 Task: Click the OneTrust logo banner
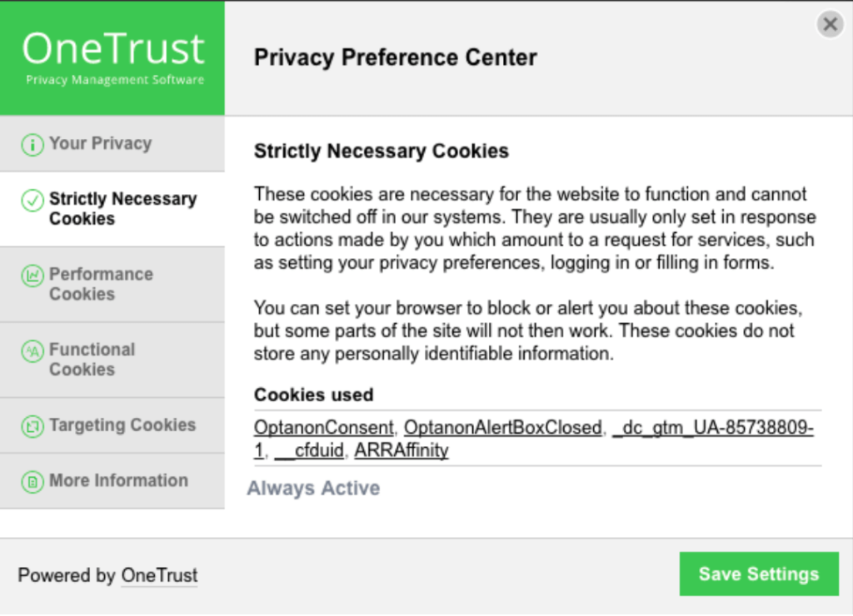point(112,57)
